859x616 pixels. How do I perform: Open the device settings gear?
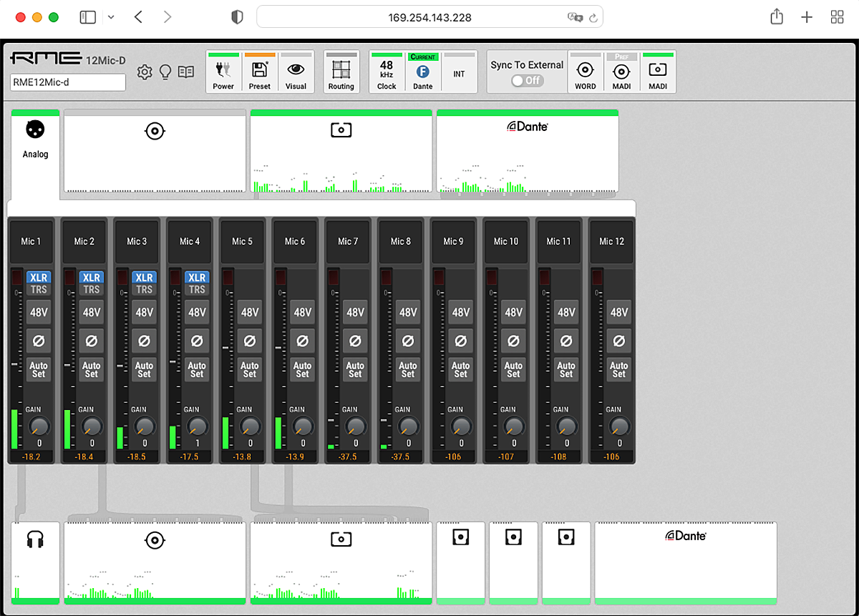(144, 72)
